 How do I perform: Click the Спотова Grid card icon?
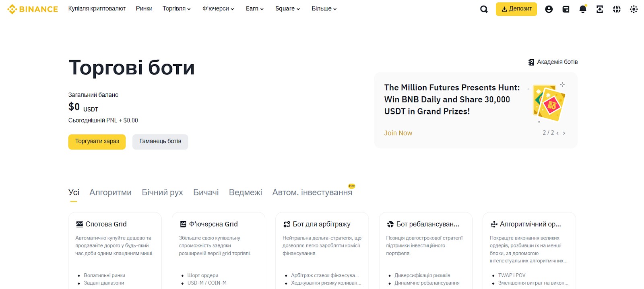[79, 224]
